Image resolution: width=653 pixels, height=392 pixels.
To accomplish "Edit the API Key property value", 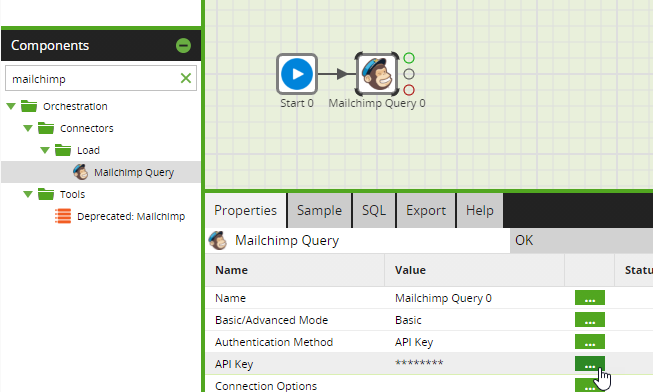I will (x=590, y=364).
